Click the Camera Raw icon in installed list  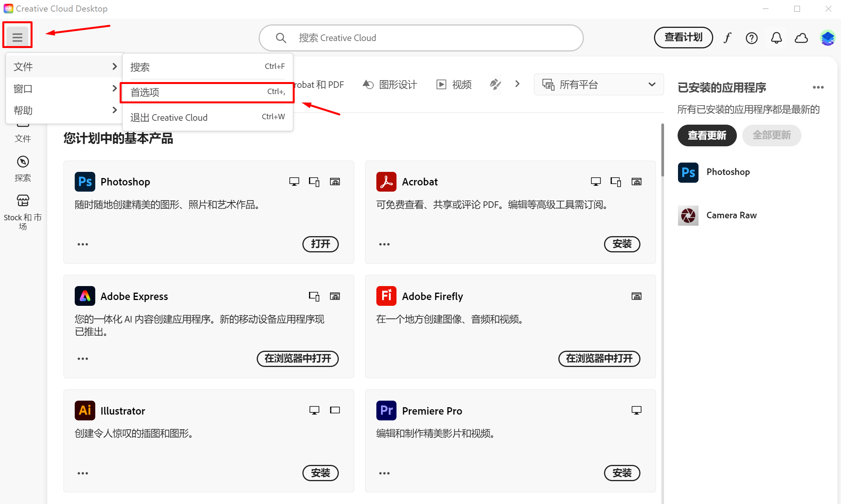point(688,216)
